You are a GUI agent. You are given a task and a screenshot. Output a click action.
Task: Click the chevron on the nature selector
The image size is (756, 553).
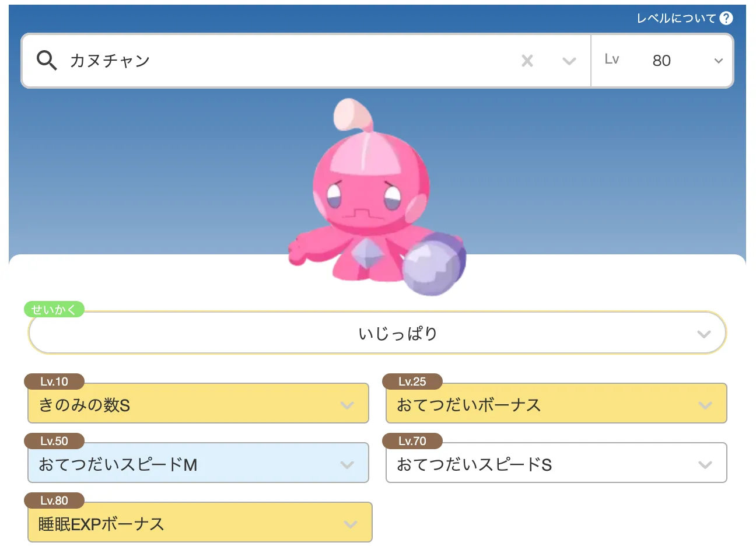[704, 334]
